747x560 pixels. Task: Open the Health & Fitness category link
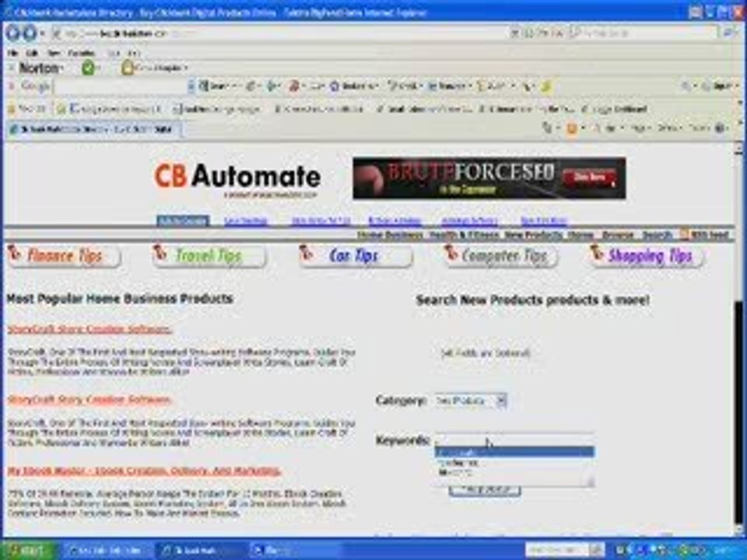pyautogui.click(x=464, y=235)
